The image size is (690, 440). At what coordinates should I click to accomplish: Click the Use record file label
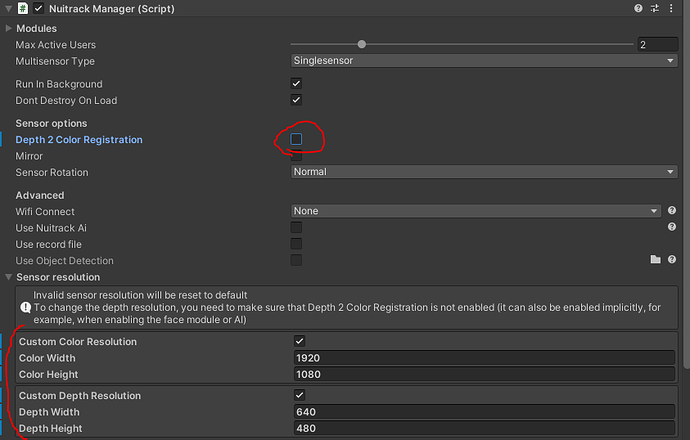48,244
